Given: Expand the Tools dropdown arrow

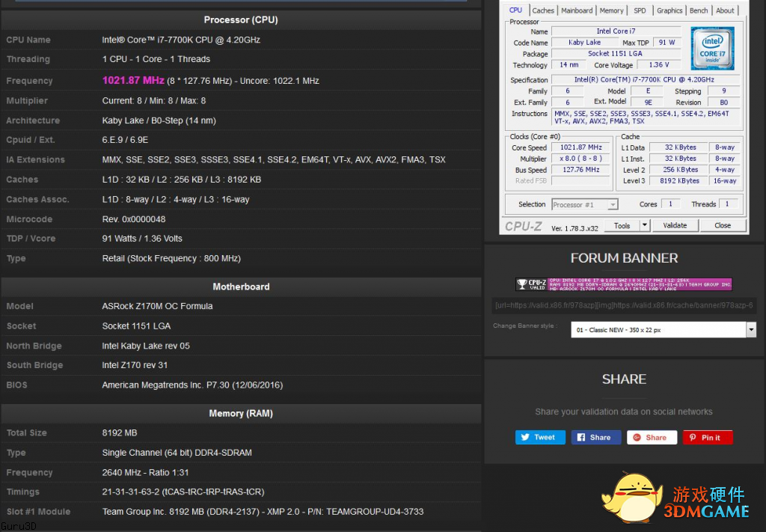Looking at the screenshot, I should tap(645, 226).
